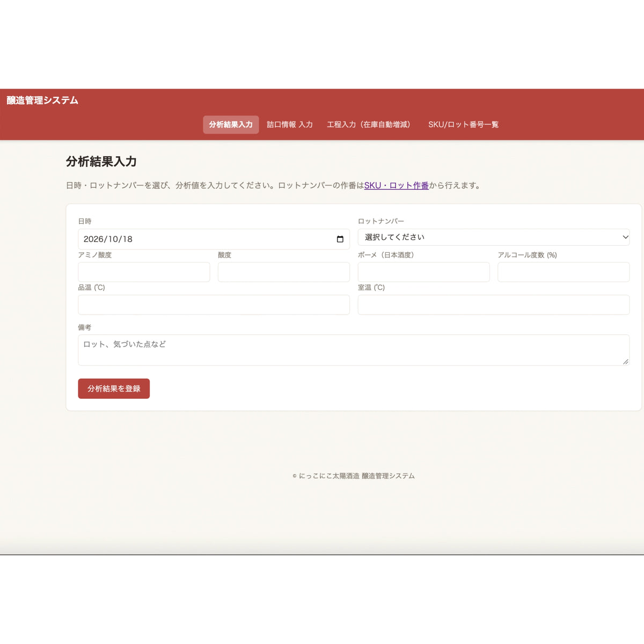
Task: Focus the 日時 date field
Action: (x=214, y=239)
